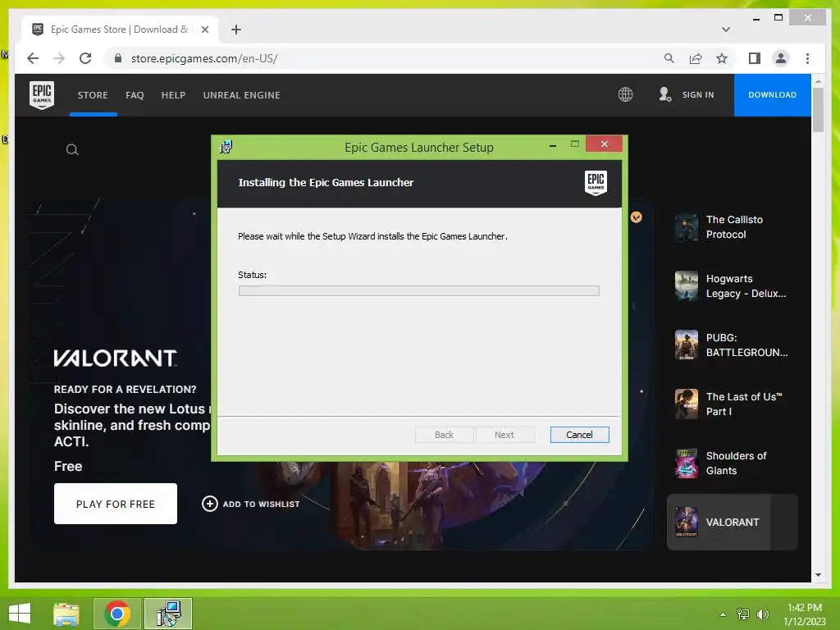This screenshot has height=630, width=840.
Task: Select The Callisto Protocol thumbnail
Action: pyautogui.click(x=687, y=227)
